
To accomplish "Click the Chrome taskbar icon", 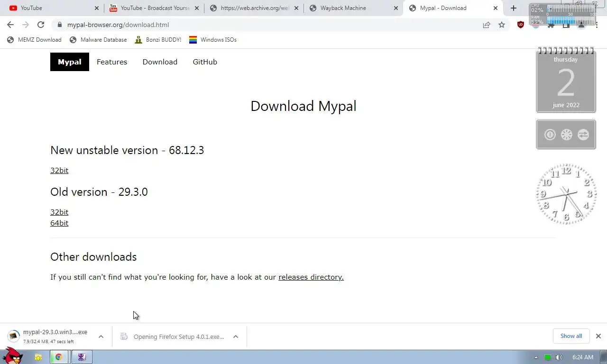I will click(x=59, y=357).
